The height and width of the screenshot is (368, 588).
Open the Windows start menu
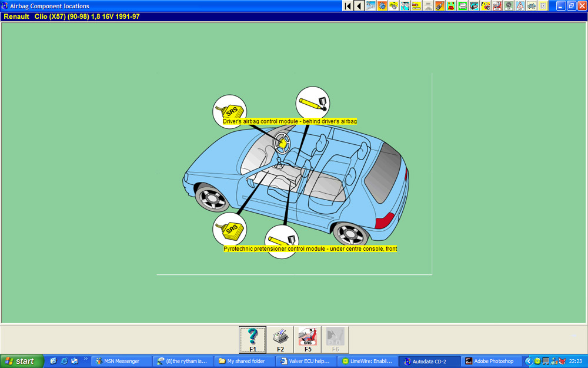22,362
